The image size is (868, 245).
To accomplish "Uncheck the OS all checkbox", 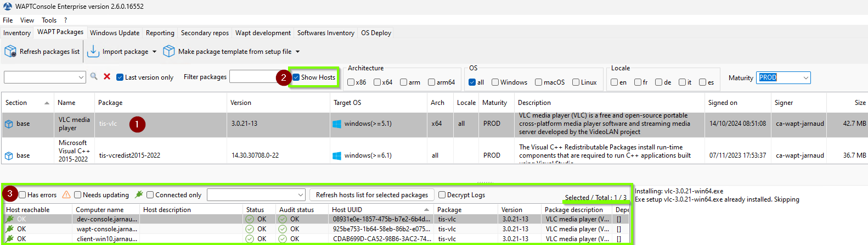I will [x=472, y=82].
